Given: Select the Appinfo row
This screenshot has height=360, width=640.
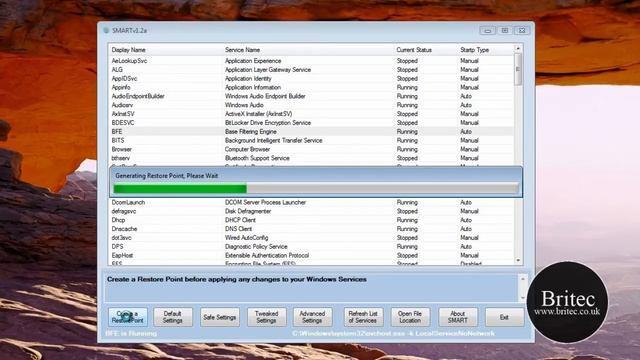Looking at the screenshot, I should tap(311, 87).
